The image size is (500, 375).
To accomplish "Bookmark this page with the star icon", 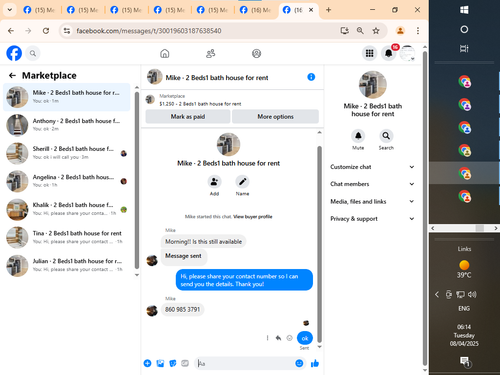I will pos(376,31).
